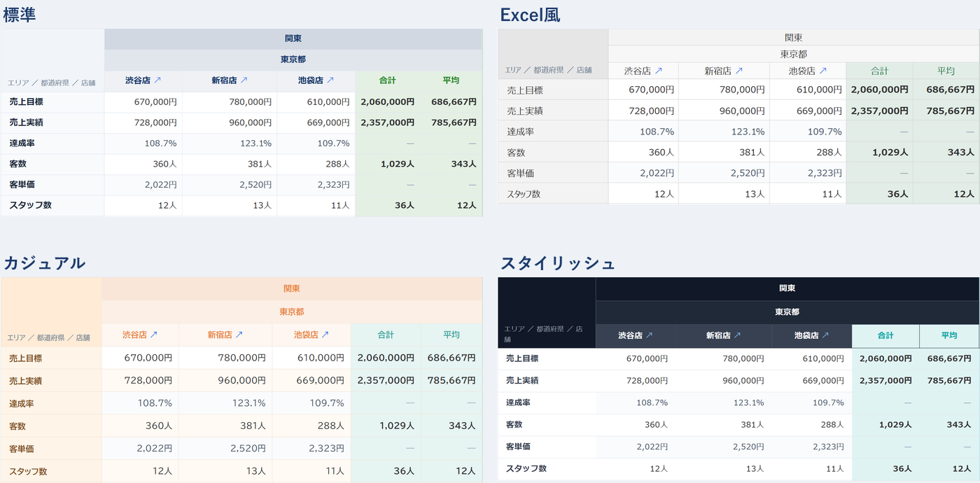Screen dimensions: 980x483
Task: Click 合計 column header in Excel風 table
Action: (x=879, y=71)
